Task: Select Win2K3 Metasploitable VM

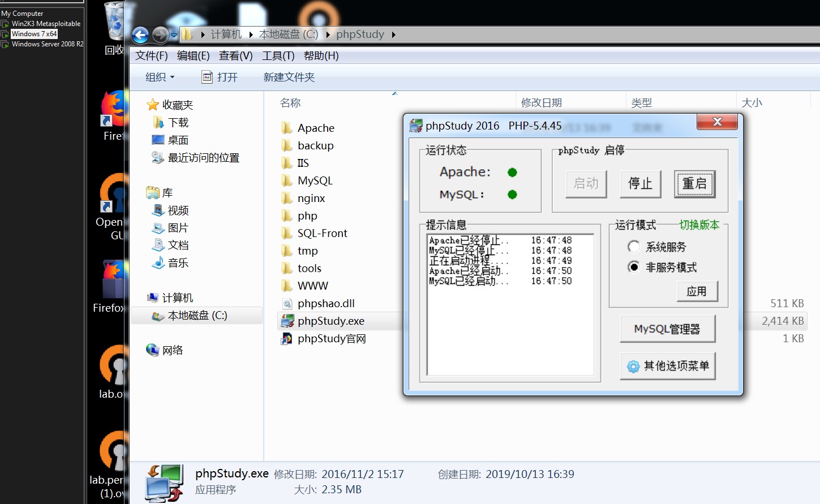Action: [x=46, y=24]
